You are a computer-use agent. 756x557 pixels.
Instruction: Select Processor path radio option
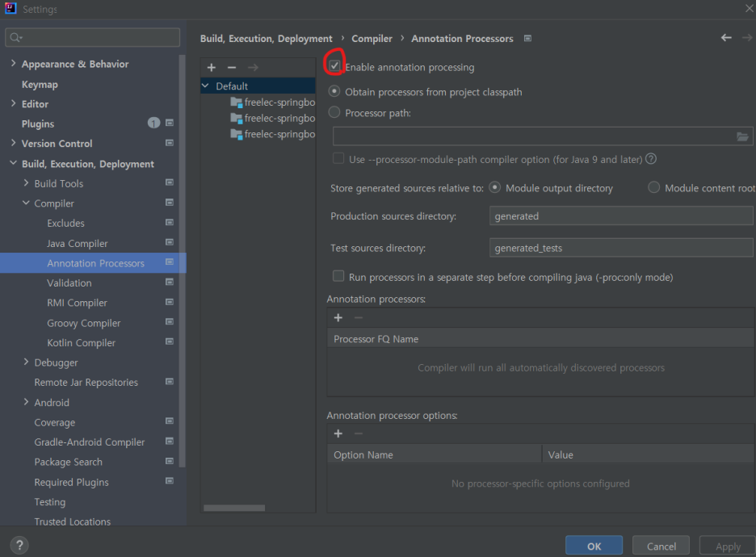(x=334, y=112)
